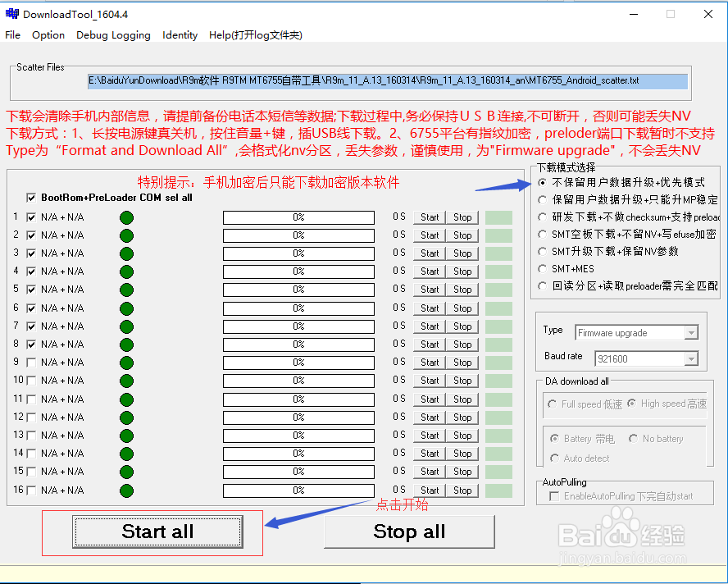Select Auto detect radio button
728x584 pixels.
554,459
